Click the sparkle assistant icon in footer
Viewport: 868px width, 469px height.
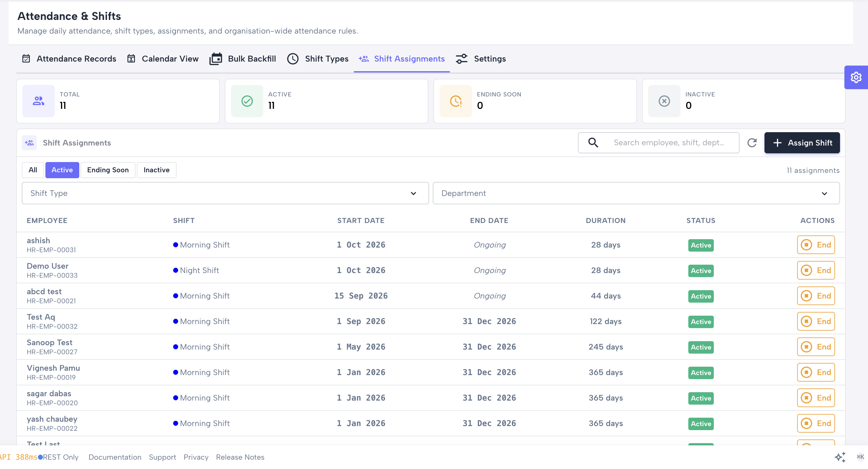point(840,457)
